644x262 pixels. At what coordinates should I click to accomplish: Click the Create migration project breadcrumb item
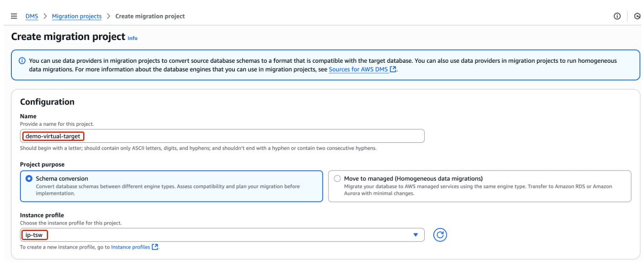click(x=150, y=16)
